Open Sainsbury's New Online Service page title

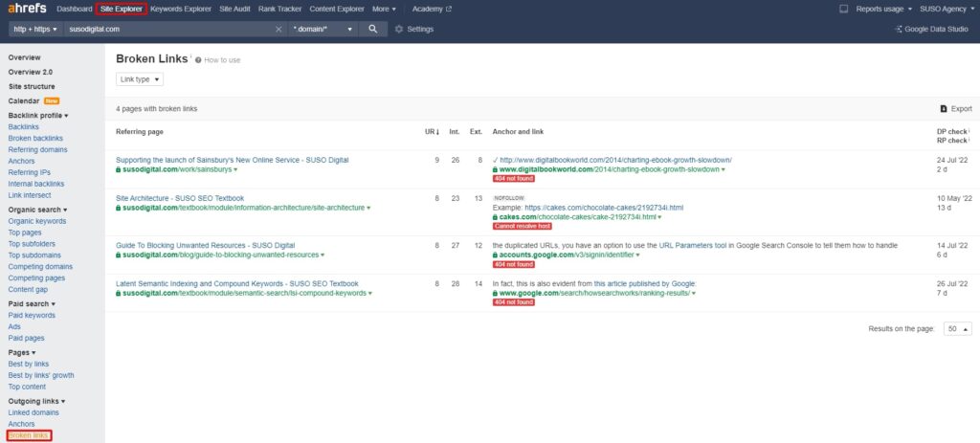(x=232, y=160)
